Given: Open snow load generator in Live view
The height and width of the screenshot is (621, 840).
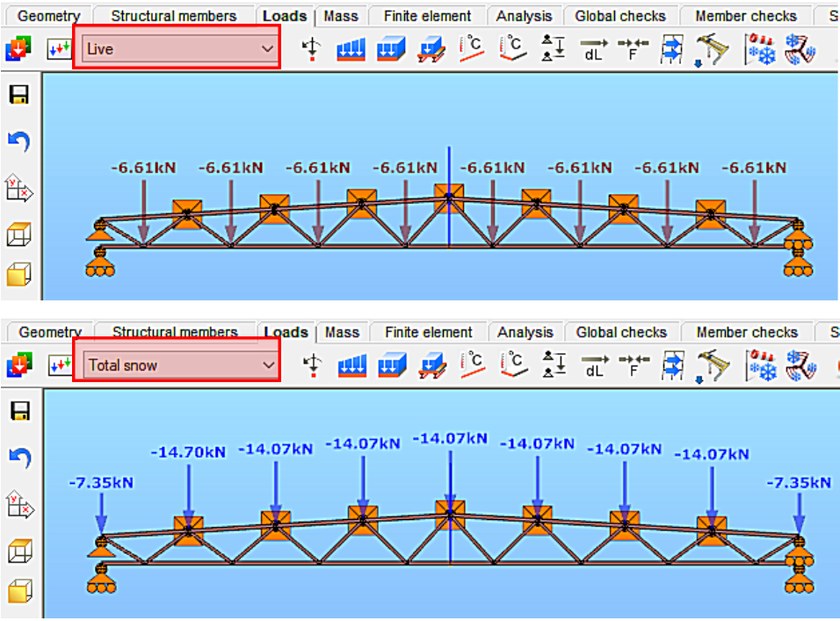Looking at the screenshot, I should [760, 49].
